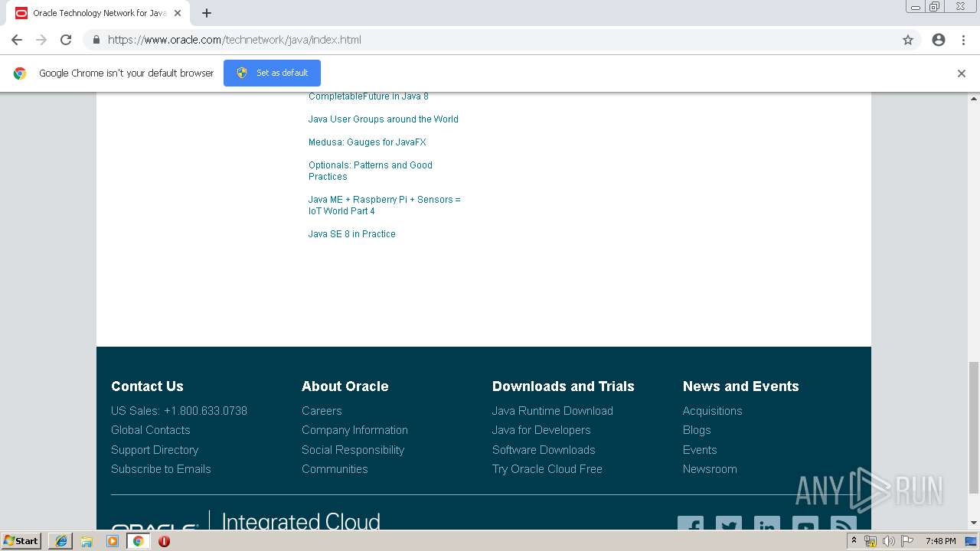Dismiss the default browser notification bar
Viewport: 980px width, 551px height.
[x=962, y=73]
